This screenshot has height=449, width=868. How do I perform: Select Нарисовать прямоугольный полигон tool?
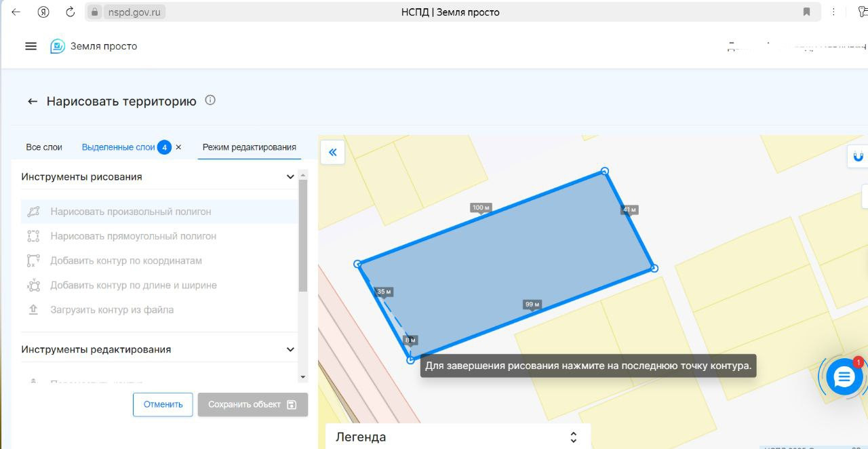pos(133,236)
